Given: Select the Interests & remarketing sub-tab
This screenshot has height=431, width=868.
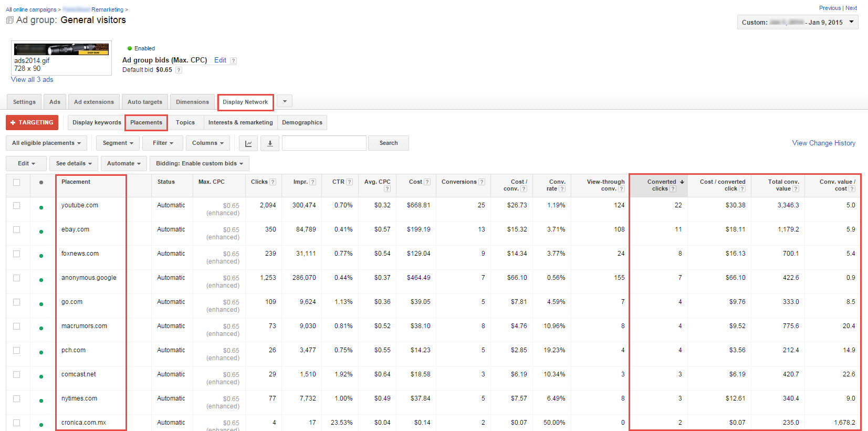Looking at the screenshot, I should point(240,123).
